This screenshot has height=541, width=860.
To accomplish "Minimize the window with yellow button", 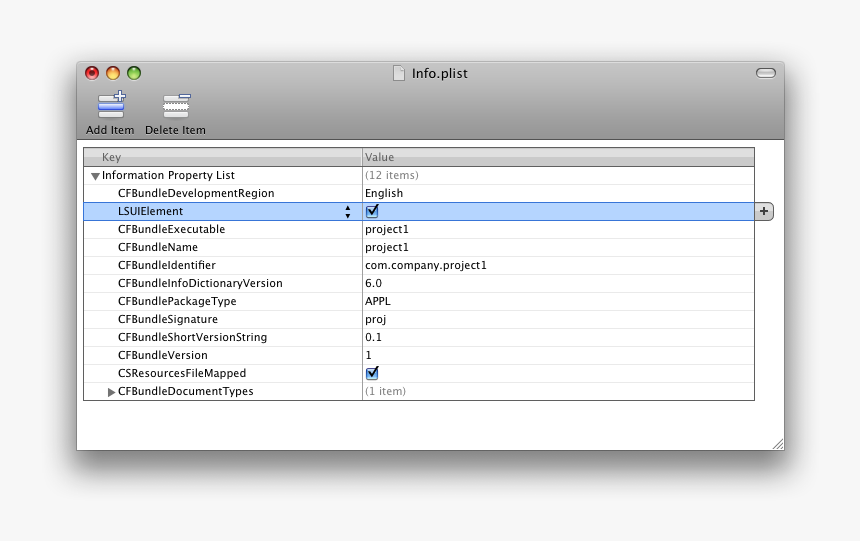I will click(x=113, y=73).
